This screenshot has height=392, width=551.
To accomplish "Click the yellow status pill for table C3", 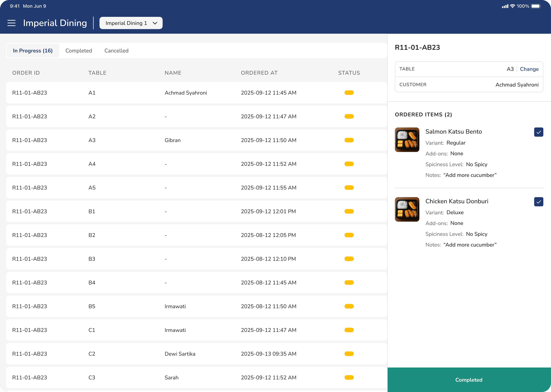I will click(349, 377).
